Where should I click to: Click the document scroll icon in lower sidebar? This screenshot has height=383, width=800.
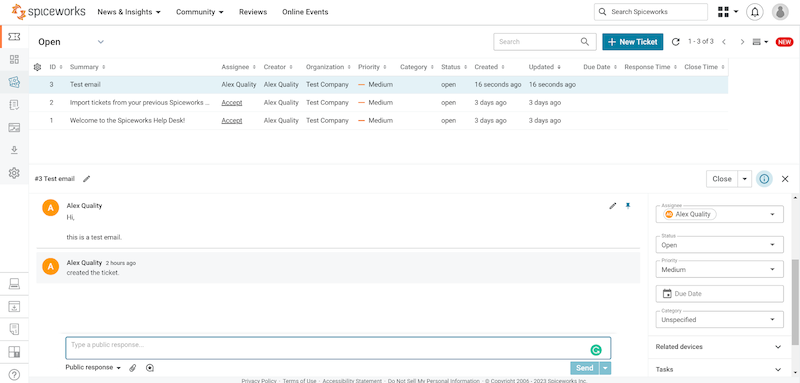click(x=14, y=329)
